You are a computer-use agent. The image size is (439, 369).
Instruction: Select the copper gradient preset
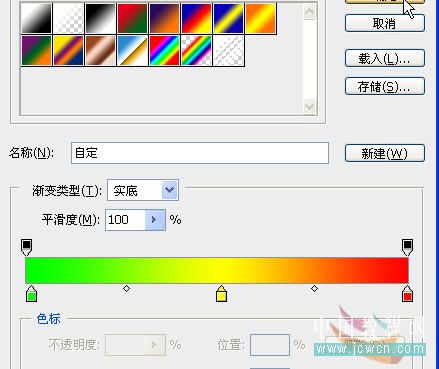click(x=100, y=51)
